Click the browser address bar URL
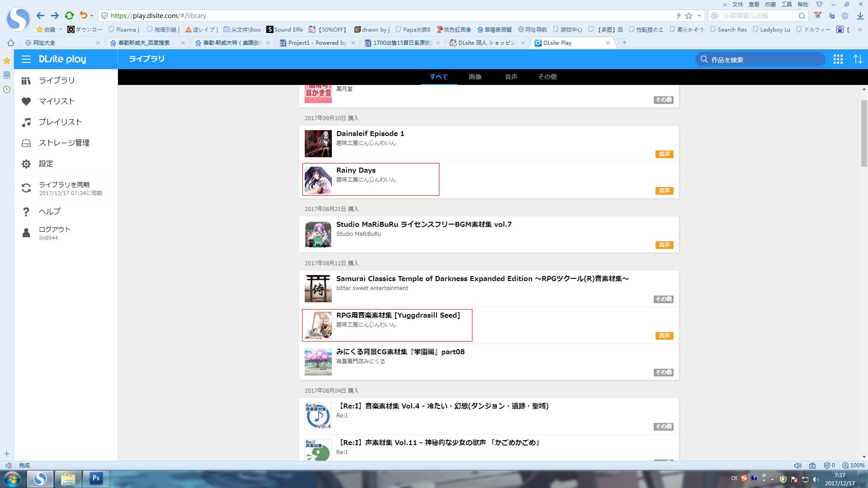Screen dimensions: 868x488 tap(158, 16)
